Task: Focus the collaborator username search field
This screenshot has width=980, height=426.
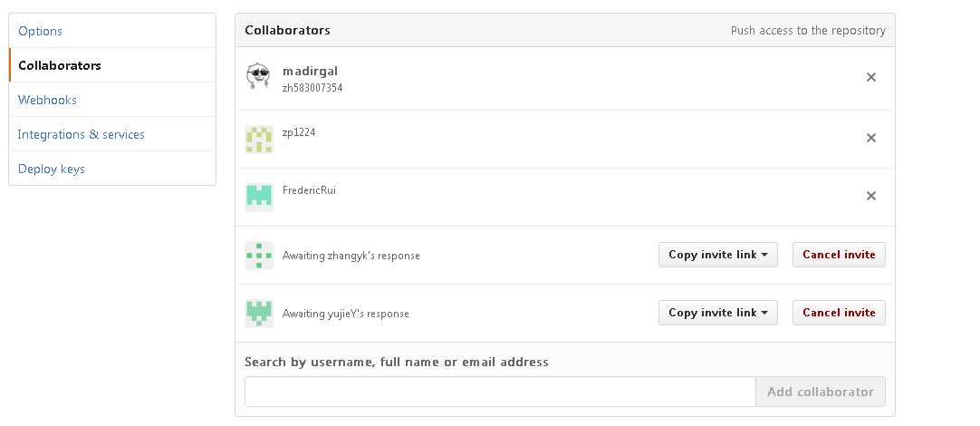Action: (500, 392)
